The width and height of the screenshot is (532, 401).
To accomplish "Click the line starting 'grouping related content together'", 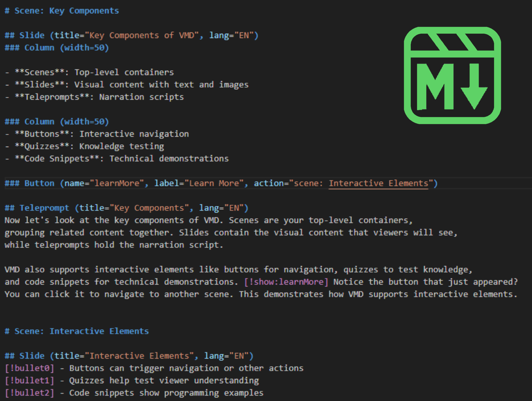I will tap(231, 233).
